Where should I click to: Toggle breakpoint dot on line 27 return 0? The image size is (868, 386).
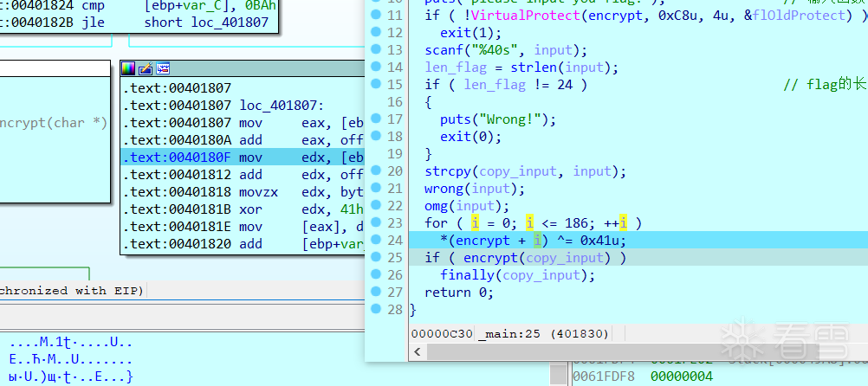(x=377, y=291)
